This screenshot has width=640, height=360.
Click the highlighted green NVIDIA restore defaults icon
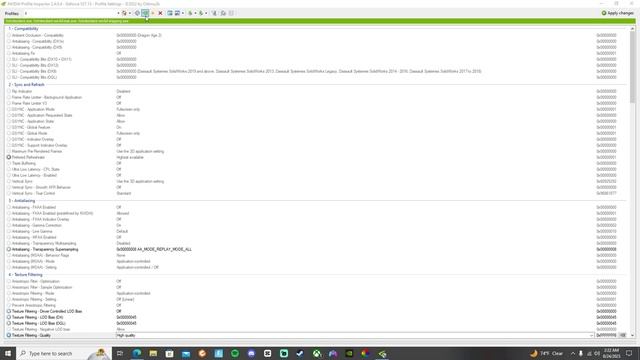click(x=145, y=13)
